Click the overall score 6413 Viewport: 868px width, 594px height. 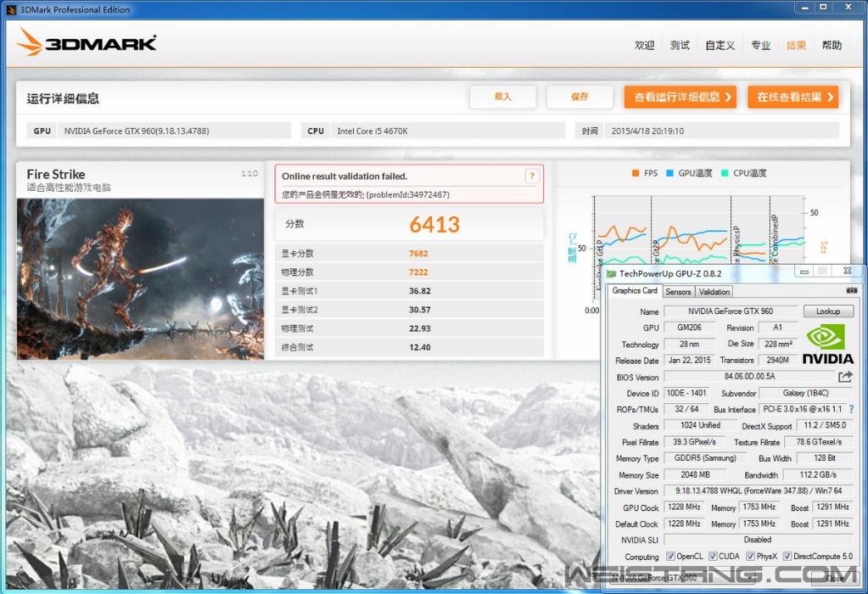[x=434, y=224]
